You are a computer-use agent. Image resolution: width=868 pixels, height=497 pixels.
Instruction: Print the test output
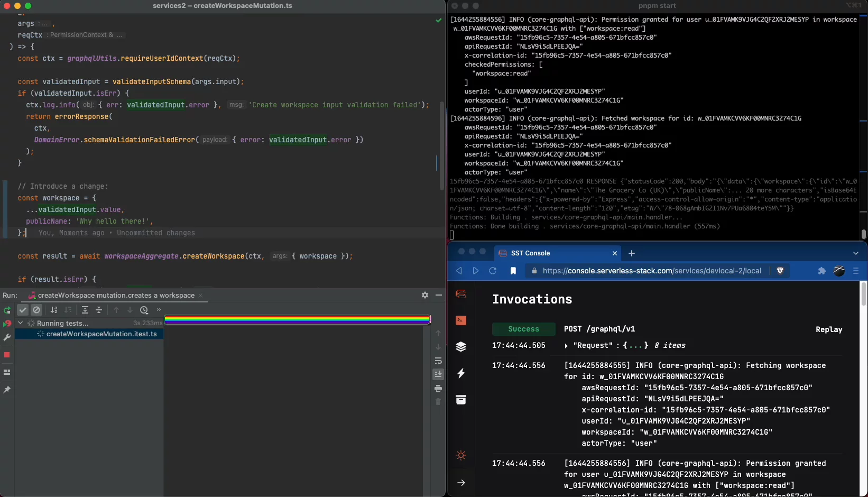click(x=438, y=388)
